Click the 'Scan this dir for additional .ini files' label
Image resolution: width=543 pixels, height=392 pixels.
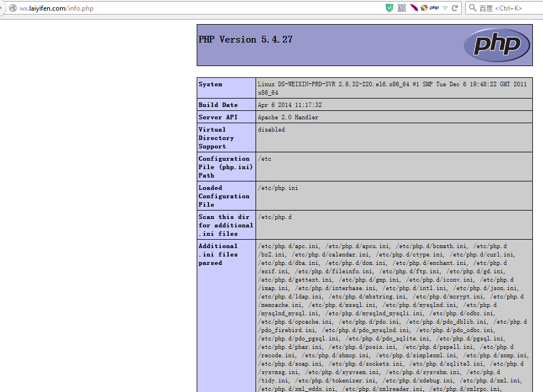(x=226, y=225)
